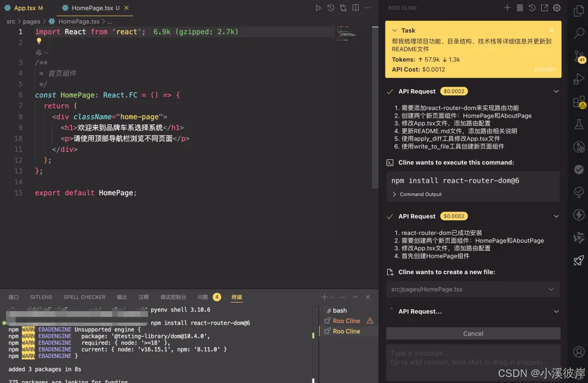This screenshot has width=588, height=383.
Task: Add new terminal plus icon
Action: pos(324,297)
